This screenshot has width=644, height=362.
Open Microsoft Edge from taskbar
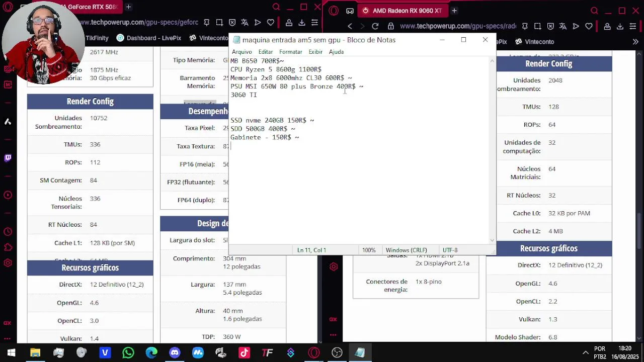[x=151, y=353]
